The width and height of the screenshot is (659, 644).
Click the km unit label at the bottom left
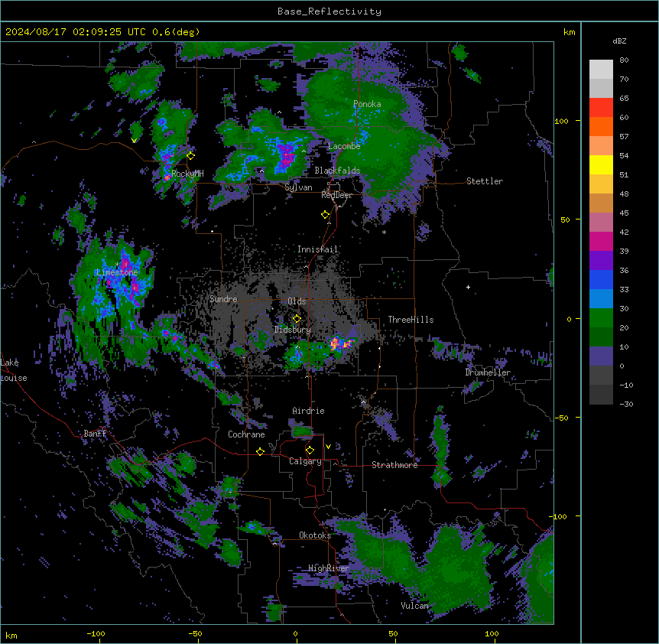(11, 636)
